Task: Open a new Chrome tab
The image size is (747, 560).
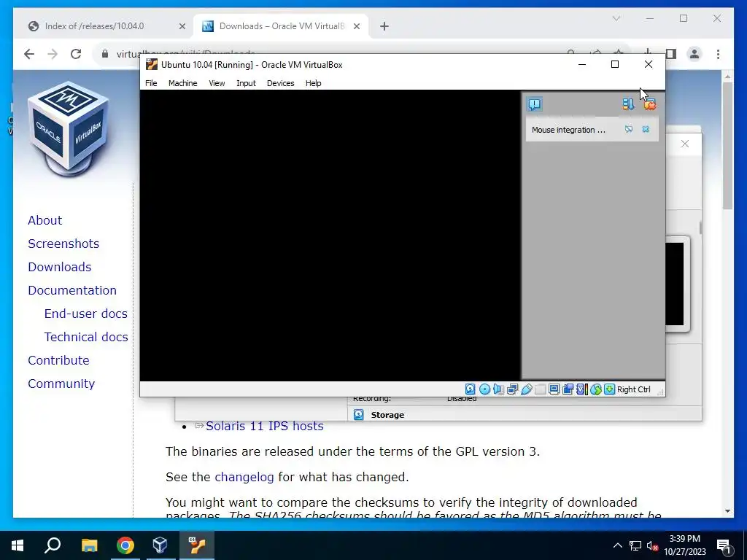Action: (x=384, y=26)
